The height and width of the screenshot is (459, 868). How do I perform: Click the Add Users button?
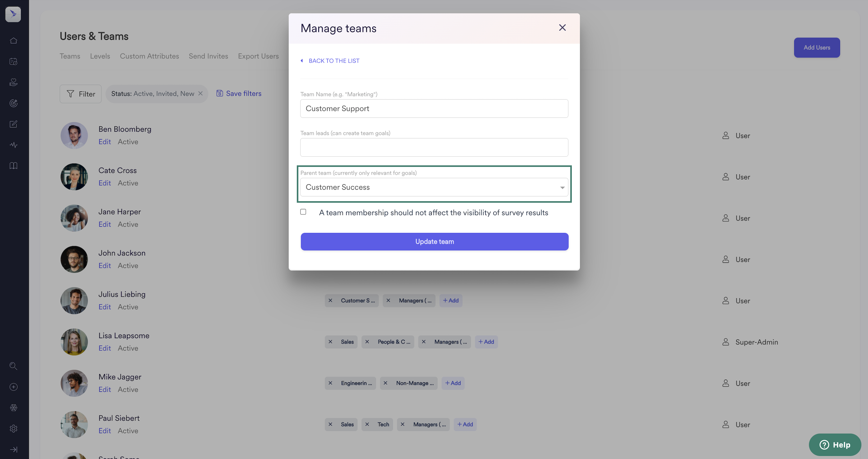(817, 48)
